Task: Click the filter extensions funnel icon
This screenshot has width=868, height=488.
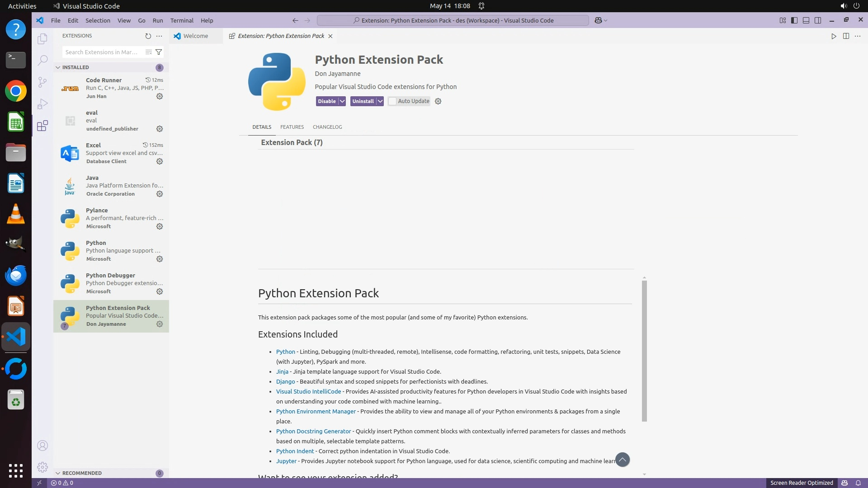Action: click(x=159, y=52)
